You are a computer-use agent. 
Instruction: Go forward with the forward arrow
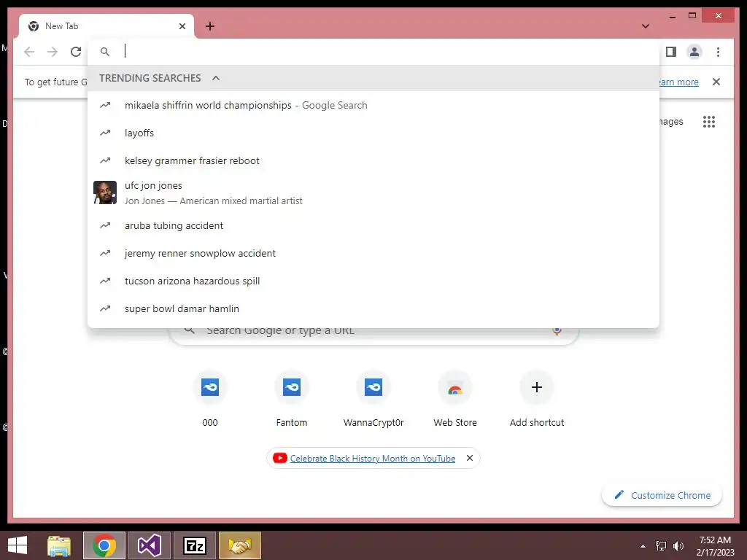pos(53,52)
